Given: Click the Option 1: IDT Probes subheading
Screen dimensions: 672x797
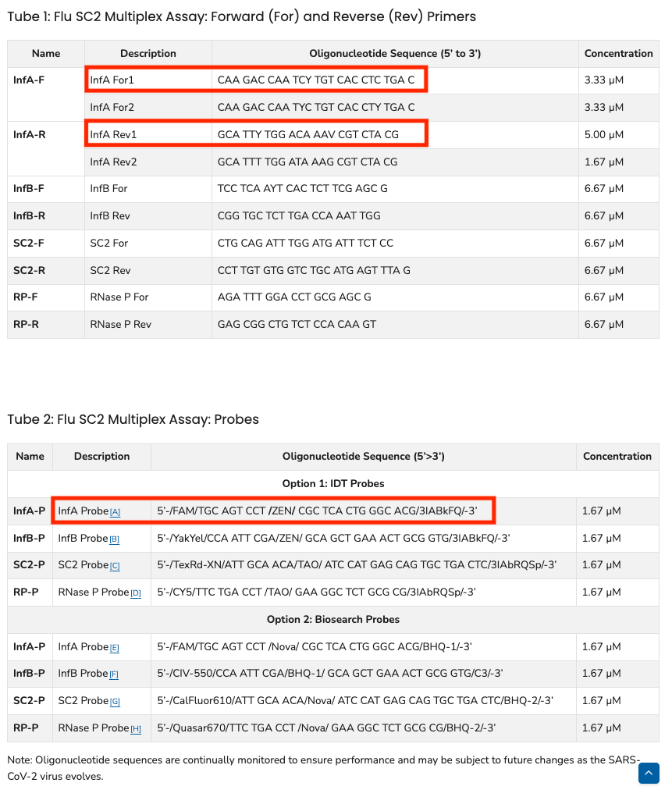Looking at the screenshot, I should (333, 483).
